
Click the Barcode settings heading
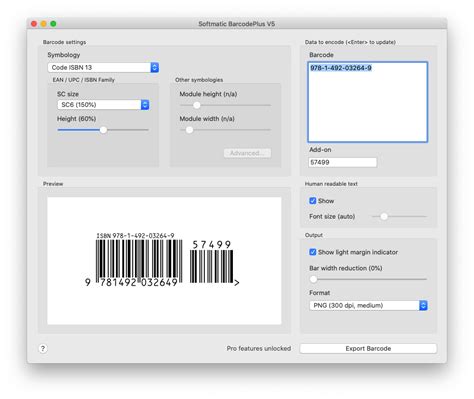pyautogui.click(x=64, y=42)
